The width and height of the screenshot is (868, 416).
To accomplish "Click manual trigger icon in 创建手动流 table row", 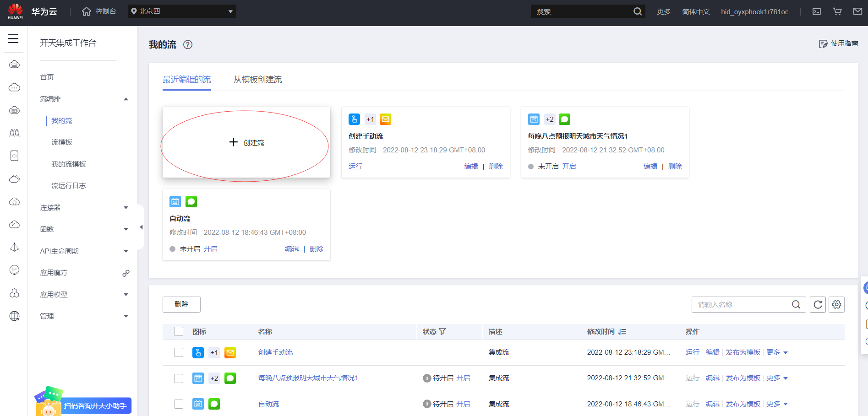I will [x=198, y=352].
